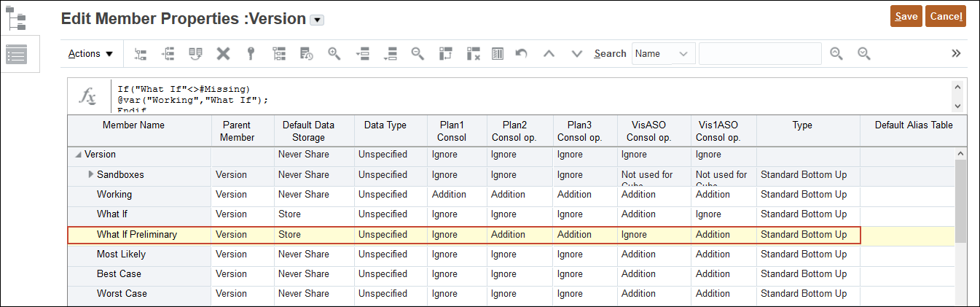Viewport: 980px width, 307px height.
Task: Expand the toolbar overflow chevron
Action: (x=957, y=53)
